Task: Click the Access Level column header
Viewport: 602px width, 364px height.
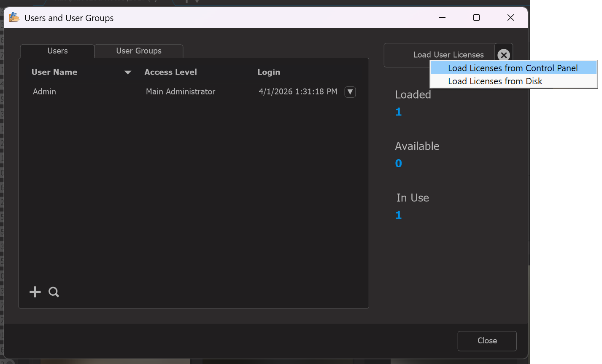Action: 170,72
